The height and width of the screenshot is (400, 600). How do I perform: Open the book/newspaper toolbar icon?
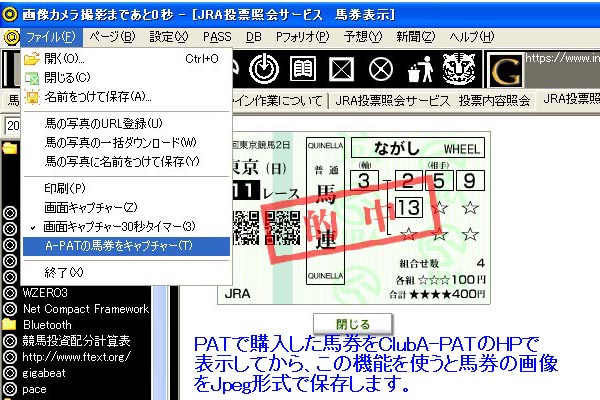[x=303, y=69]
